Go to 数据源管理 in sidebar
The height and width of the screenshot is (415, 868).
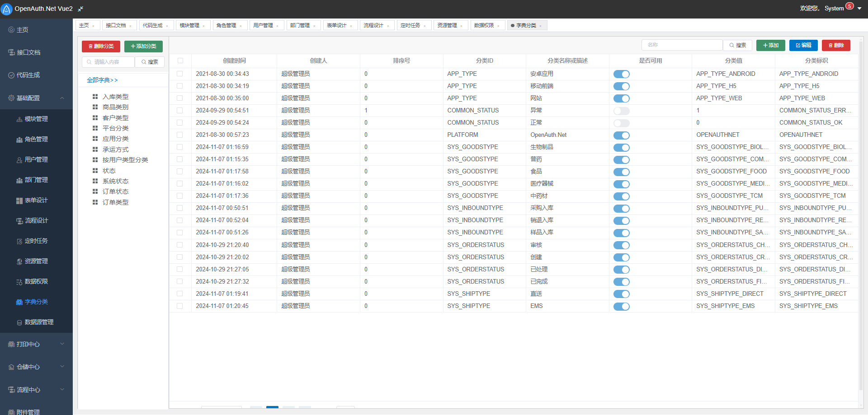click(36, 322)
